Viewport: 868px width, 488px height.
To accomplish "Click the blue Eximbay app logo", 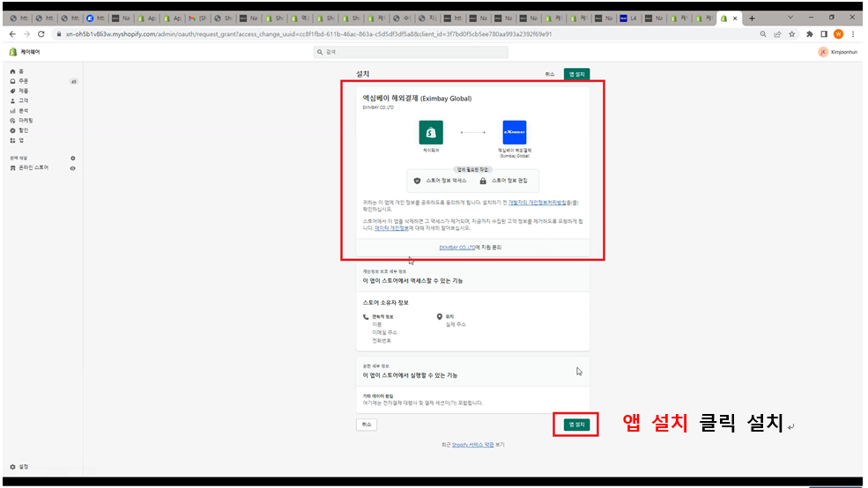I will click(515, 132).
